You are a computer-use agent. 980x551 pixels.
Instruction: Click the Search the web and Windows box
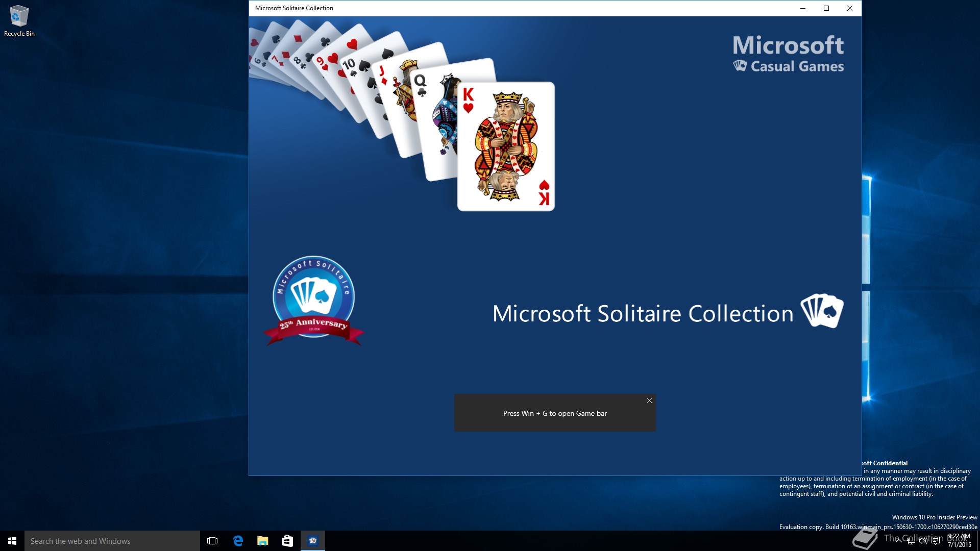[x=112, y=541]
